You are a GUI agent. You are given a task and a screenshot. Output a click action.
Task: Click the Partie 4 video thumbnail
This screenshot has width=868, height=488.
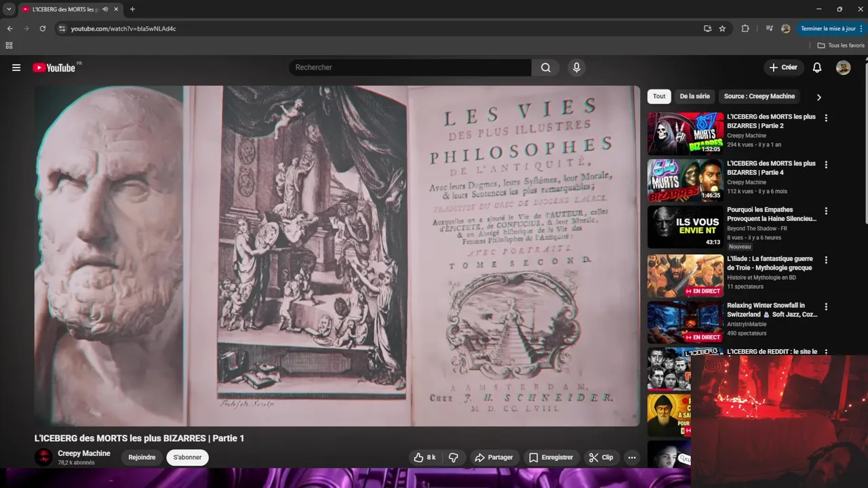[686, 181]
